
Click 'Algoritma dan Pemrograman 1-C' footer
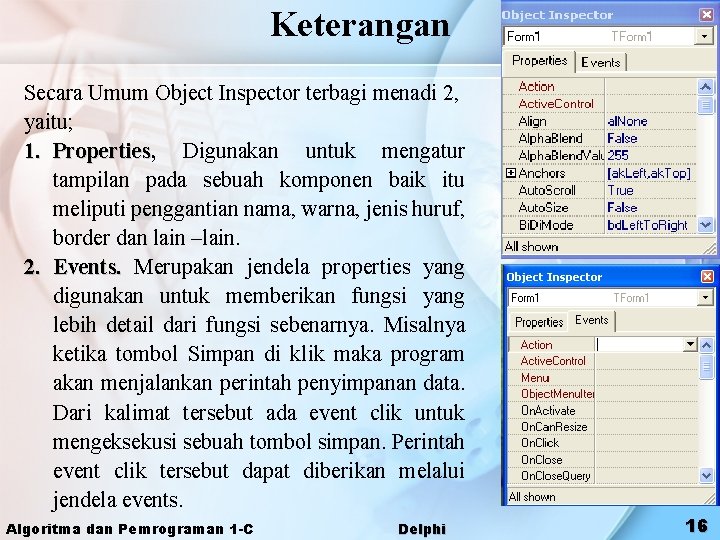130,529
